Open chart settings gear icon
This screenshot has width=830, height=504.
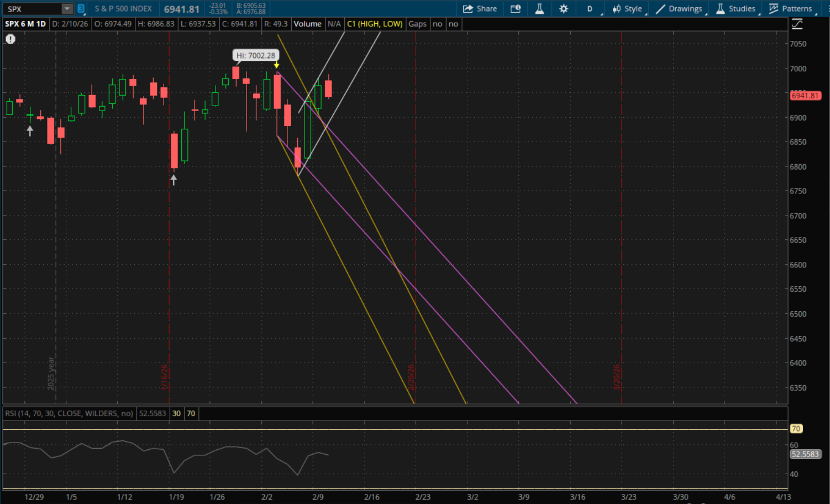pos(564,9)
